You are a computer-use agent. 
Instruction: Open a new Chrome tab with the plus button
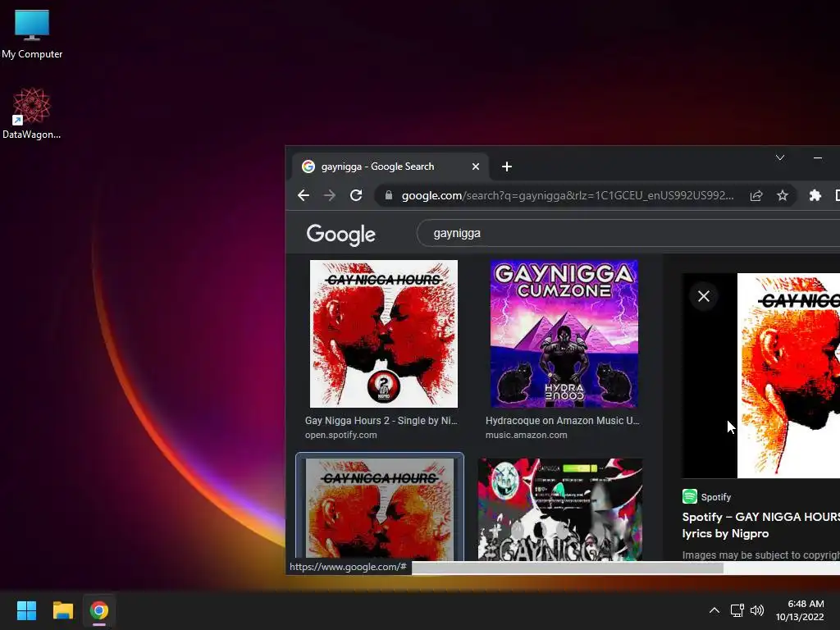[507, 167]
